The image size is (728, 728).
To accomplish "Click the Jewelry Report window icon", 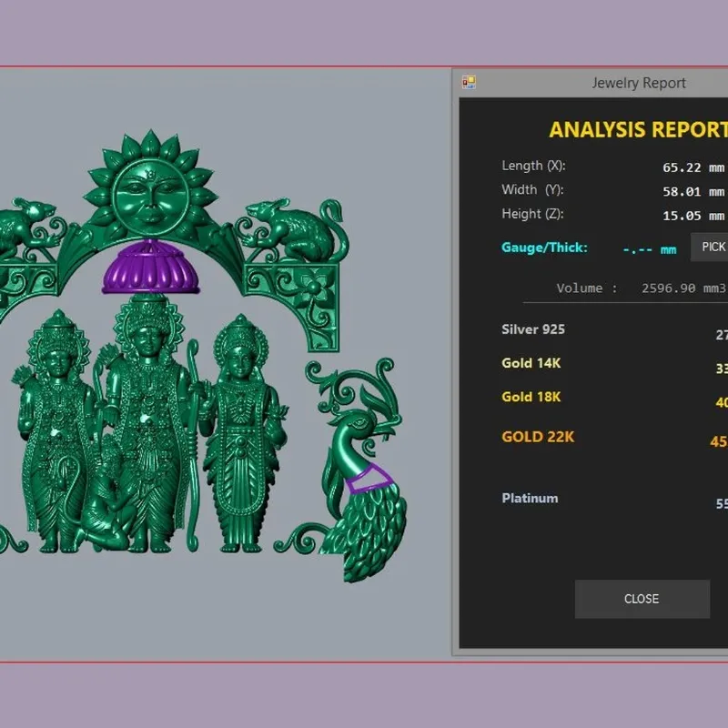I will [469, 83].
